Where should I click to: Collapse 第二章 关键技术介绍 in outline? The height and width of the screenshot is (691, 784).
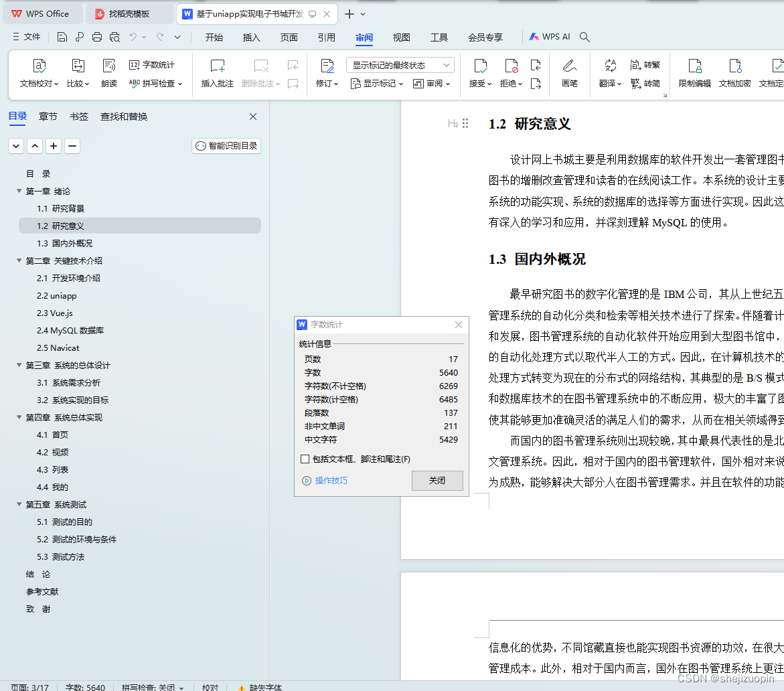pyautogui.click(x=19, y=260)
